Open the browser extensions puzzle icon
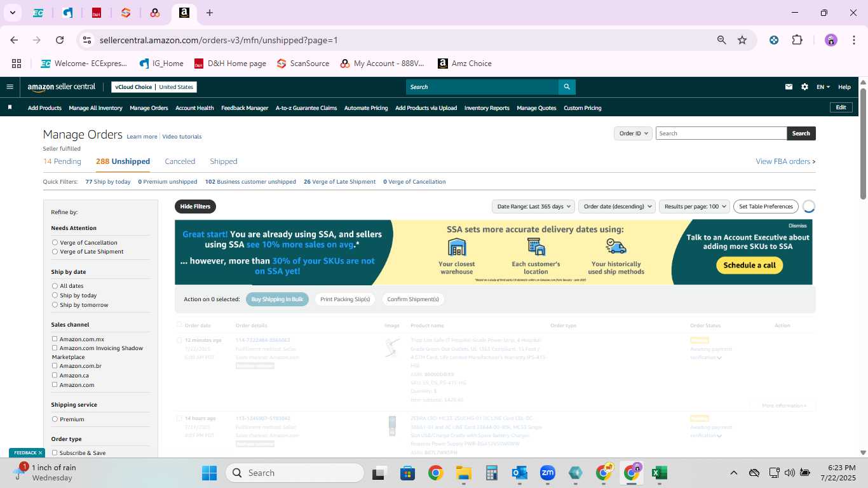Image resolution: width=868 pixels, height=488 pixels. click(797, 40)
